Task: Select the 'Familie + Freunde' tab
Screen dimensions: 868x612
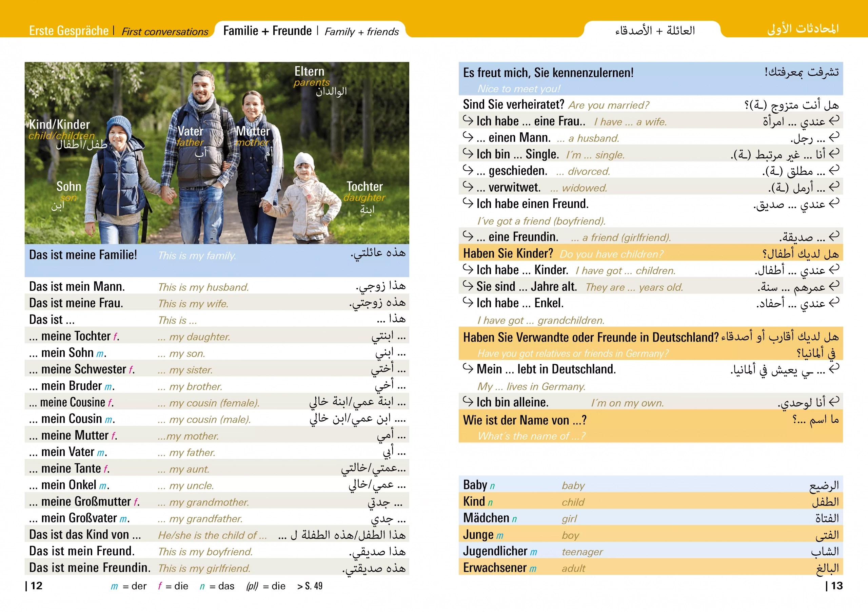Action: point(267,31)
